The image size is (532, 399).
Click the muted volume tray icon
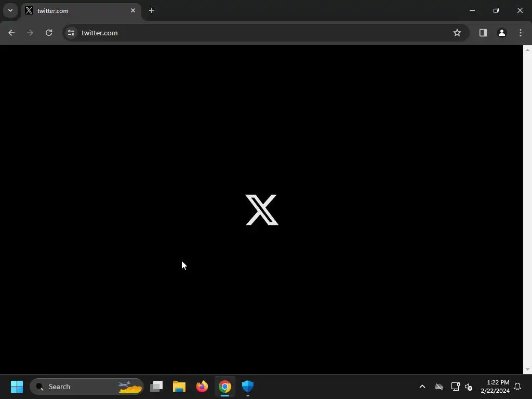469,387
